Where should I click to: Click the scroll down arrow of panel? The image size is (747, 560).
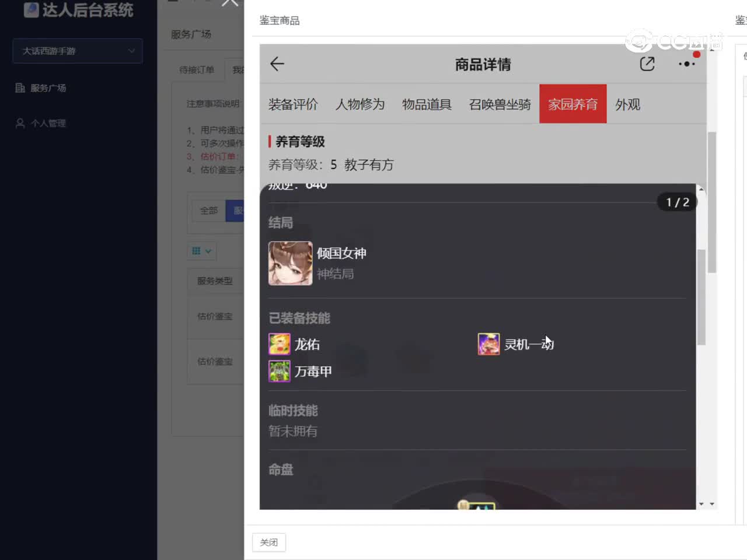pyautogui.click(x=701, y=504)
